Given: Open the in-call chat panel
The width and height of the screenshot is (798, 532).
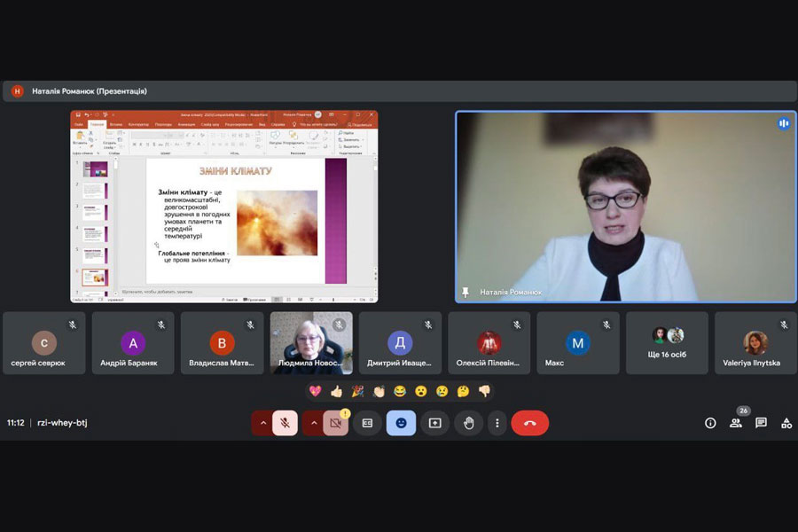Looking at the screenshot, I should (x=762, y=423).
